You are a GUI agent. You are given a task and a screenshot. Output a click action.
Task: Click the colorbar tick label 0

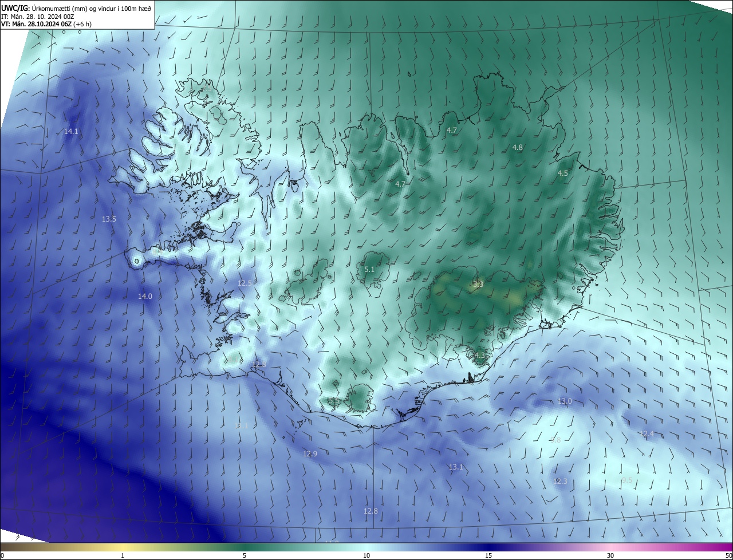point(2,555)
